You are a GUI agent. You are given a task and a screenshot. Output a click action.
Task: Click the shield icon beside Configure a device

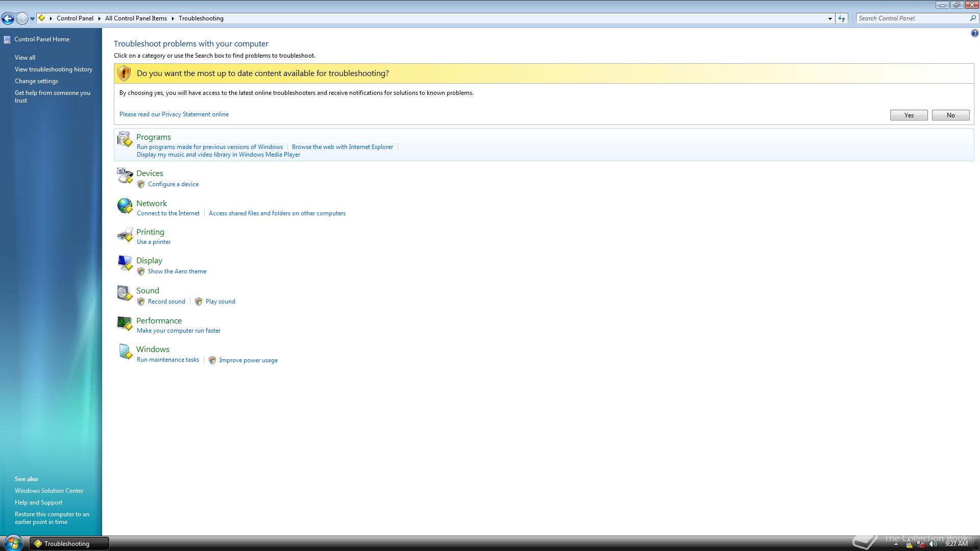141,184
